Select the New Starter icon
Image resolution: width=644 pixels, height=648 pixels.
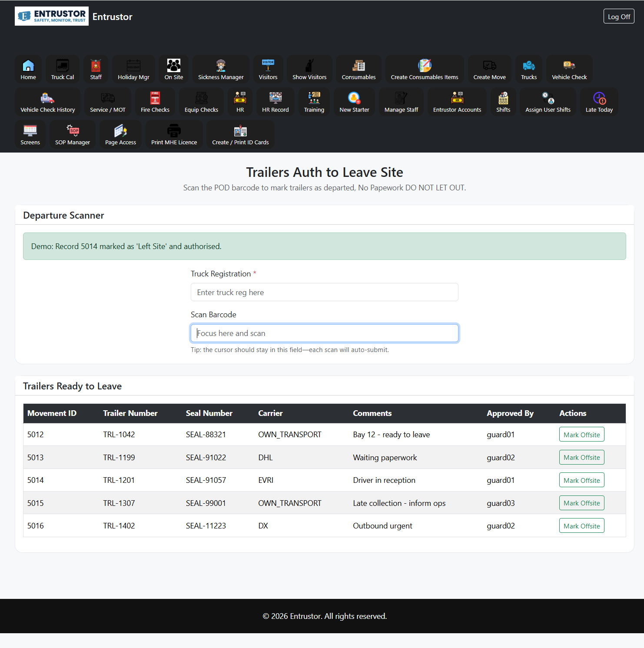pos(354,98)
